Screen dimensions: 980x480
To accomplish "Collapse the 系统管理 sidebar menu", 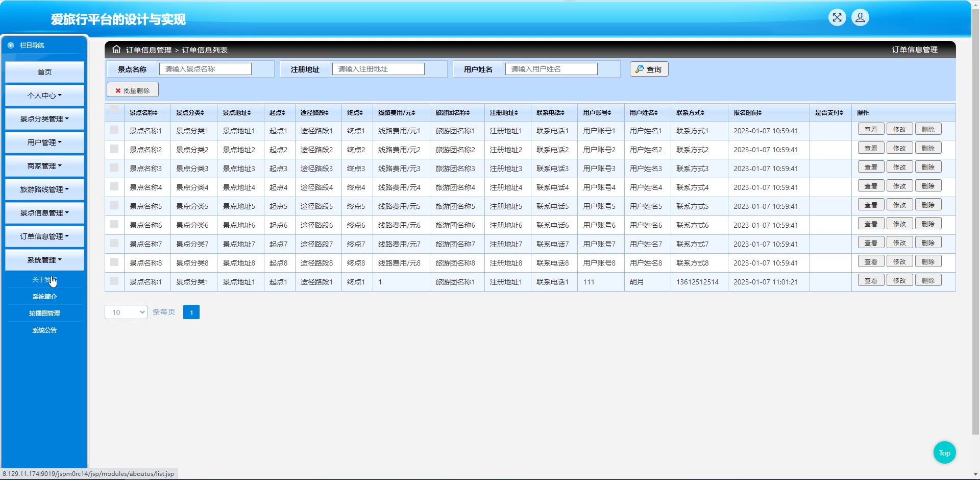I will tap(44, 260).
